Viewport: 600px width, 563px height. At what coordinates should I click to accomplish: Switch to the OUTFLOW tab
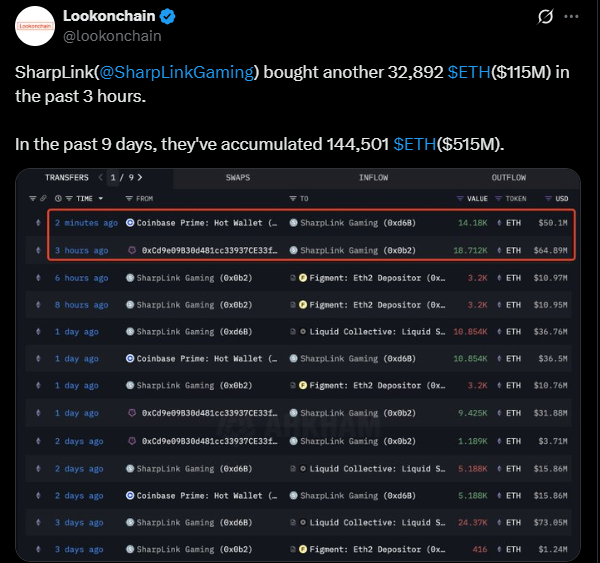[x=509, y=178]
